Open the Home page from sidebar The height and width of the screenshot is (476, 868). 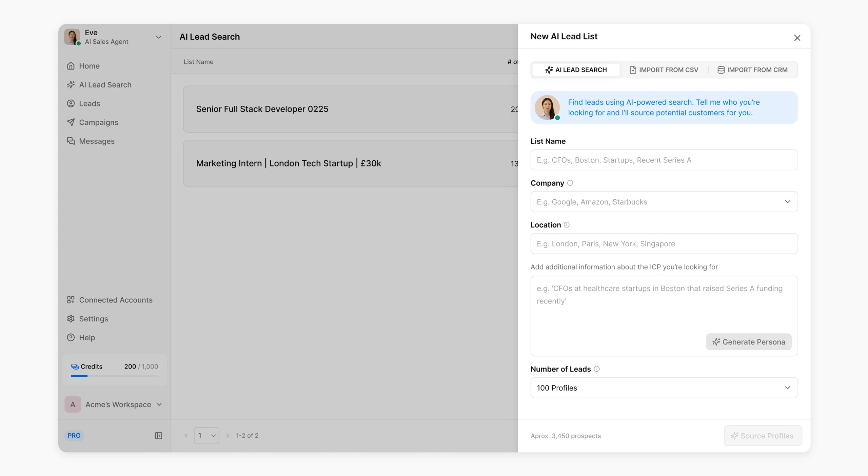pos(83,66)
